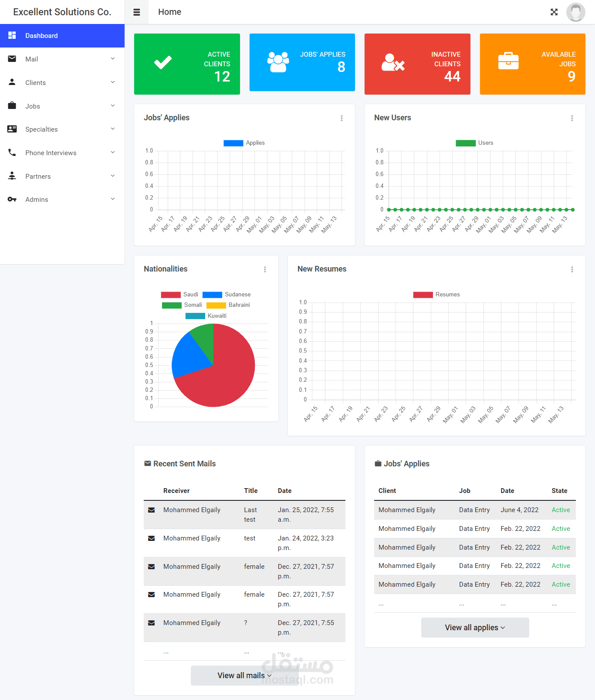Open New Users chart options menu
This screenshot has height=700, width=595.
coord(572,118)
